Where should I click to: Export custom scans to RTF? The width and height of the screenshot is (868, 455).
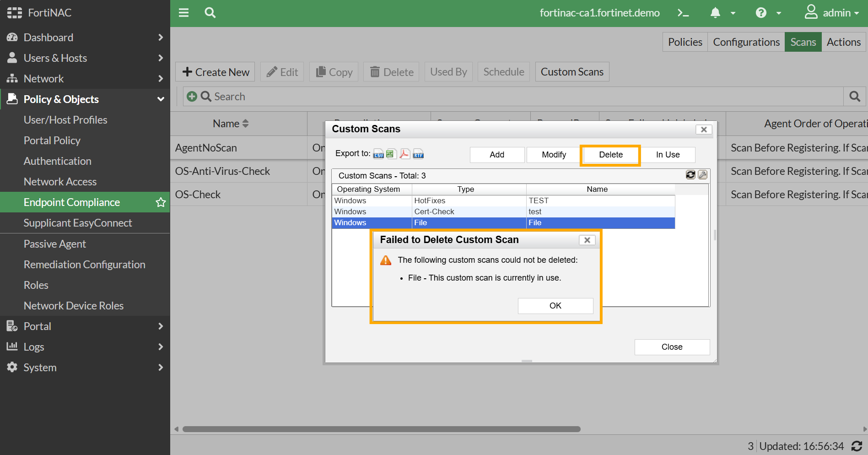point(418,154)
